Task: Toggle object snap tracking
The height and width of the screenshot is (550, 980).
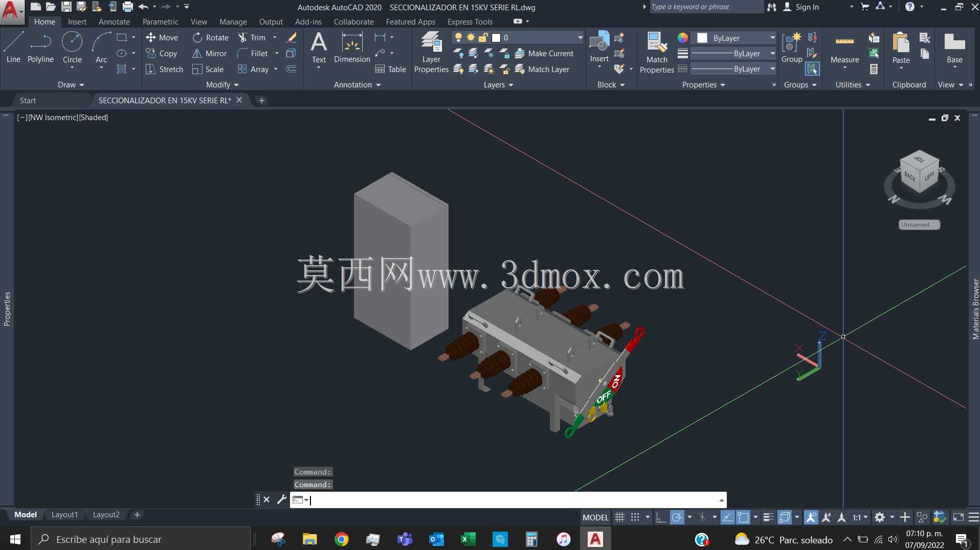Action: click(x=727, y=517)
